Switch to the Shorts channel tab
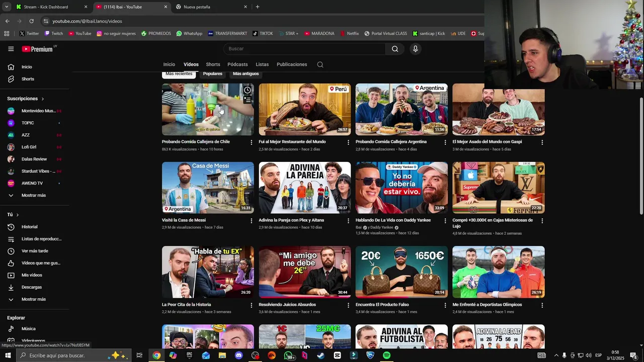Viewport: 644px width, 362px height. click(213, 64)
